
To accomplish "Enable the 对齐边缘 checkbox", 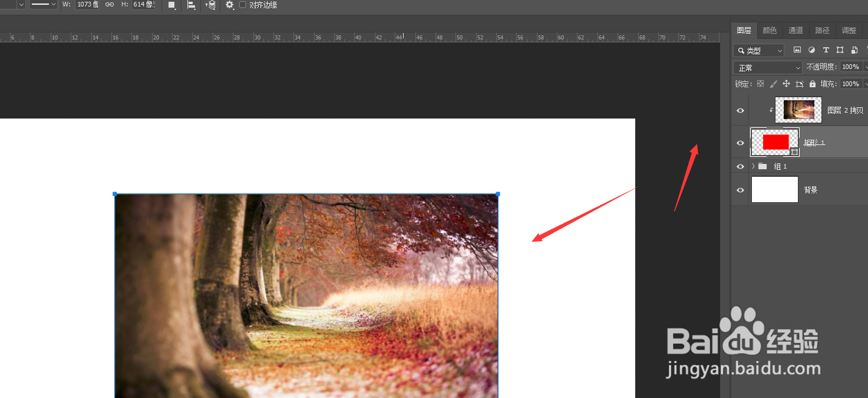I will [242, 5].
